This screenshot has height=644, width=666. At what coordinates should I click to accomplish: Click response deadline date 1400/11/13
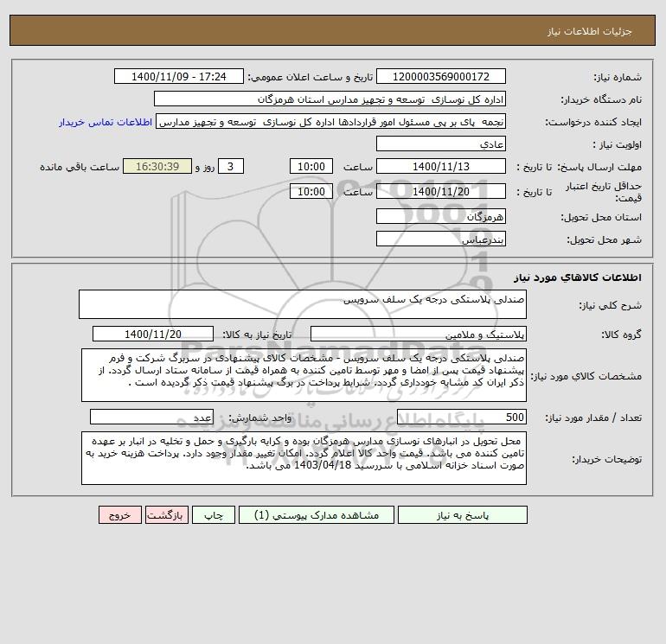(x=441, y=167)
